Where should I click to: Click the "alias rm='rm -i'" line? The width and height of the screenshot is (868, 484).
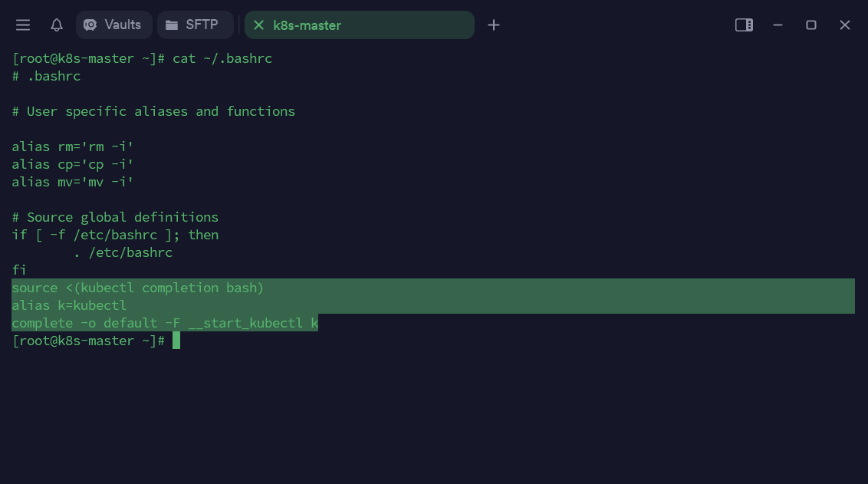[x=73, y=147]
